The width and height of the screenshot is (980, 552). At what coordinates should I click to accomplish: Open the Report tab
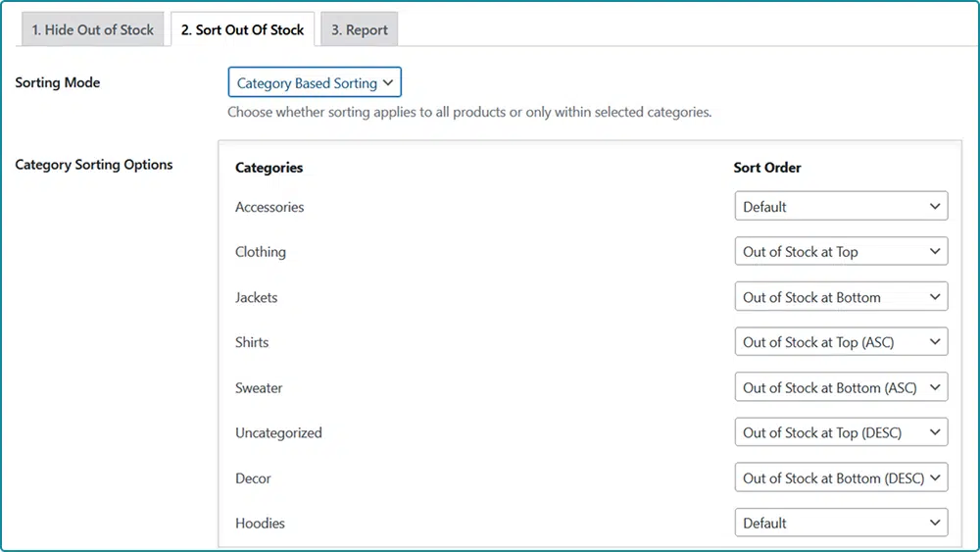pyautogui.click(x=359, y=29)
